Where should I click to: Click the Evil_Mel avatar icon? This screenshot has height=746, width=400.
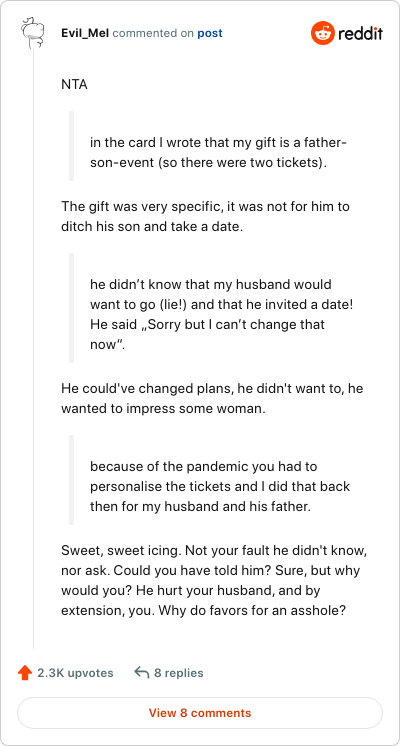pyautogui.click(x=33, y=33)
